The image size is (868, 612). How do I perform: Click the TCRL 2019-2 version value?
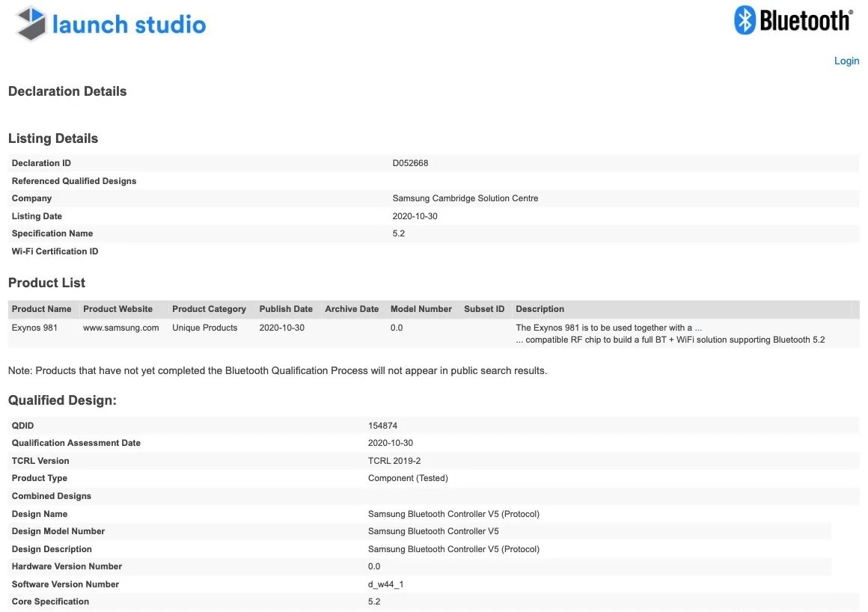coord(394,461)
